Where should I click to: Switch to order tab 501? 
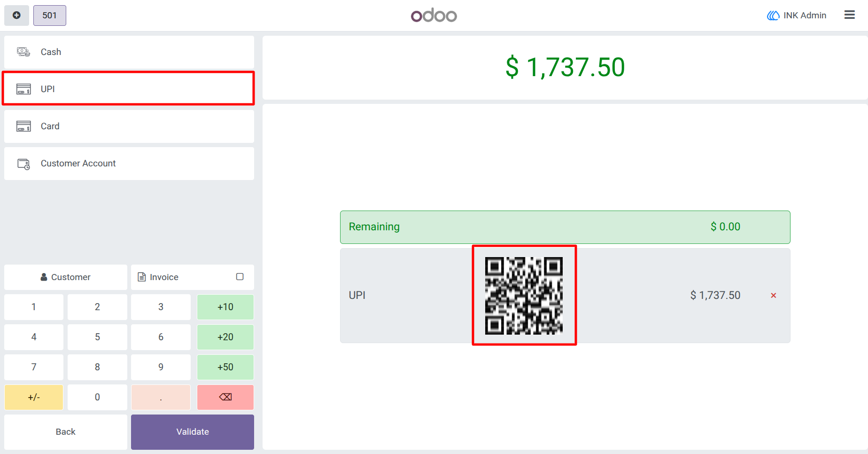pyautogui.click(x=50, y=16)
